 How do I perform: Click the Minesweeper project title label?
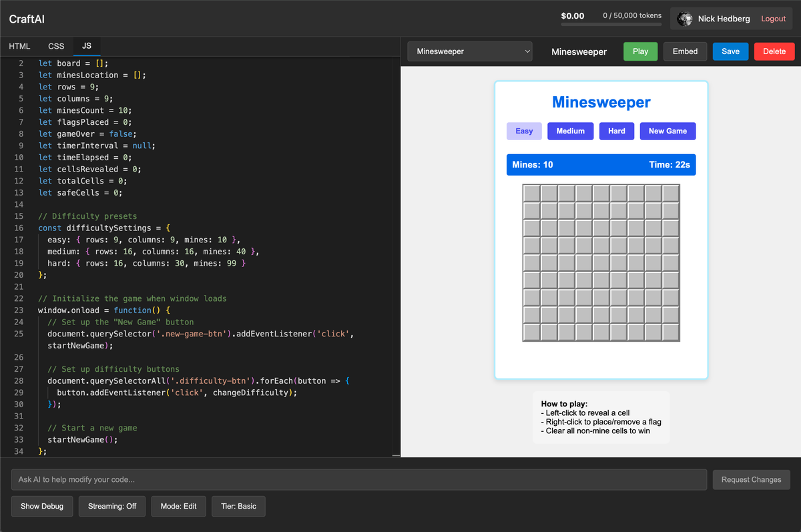[x=579, y=51]
